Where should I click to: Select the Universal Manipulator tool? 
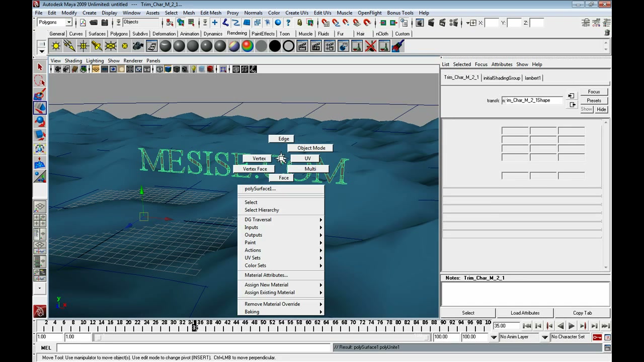(40, 149)
